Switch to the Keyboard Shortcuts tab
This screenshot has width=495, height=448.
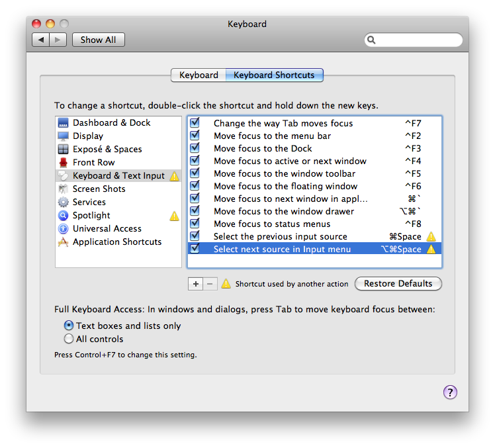pyautogui.click(x=274, y=75)
